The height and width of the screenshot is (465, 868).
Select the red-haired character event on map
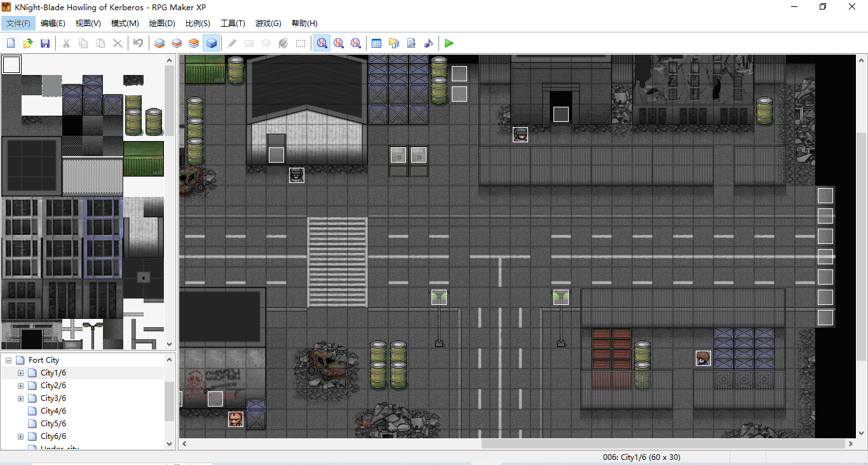(236, 419)
